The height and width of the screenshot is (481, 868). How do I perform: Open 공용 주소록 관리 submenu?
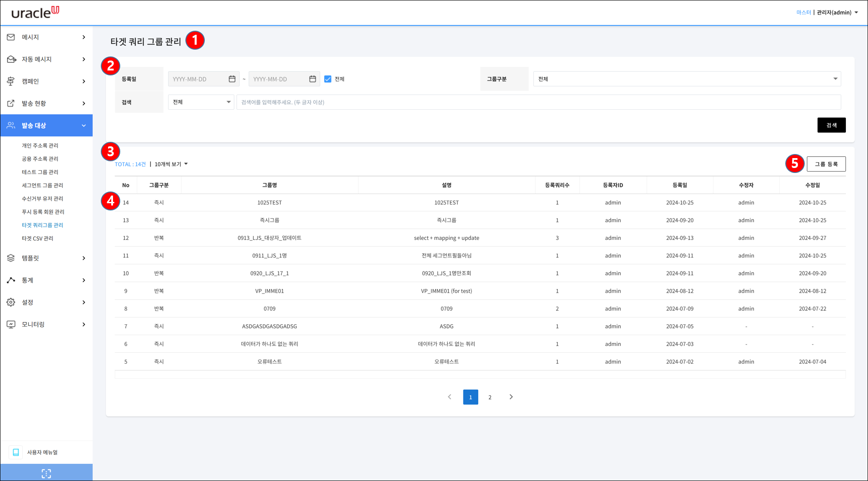point(40,159)
